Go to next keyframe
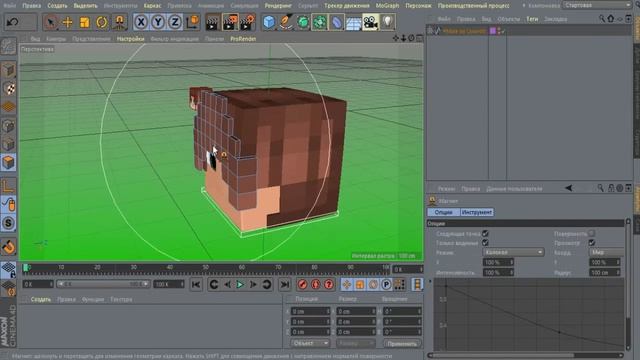The image size is (640, 360). click(267, 284)
